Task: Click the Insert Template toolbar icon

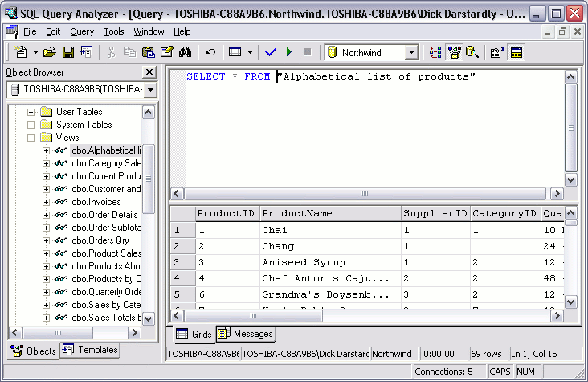Action: [86, 52]
